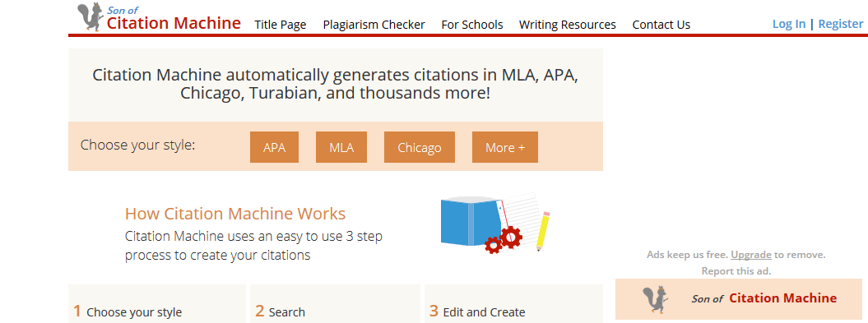Click the Son of Citation Machine banner
This screenshot has height=323, width=868.
[x=741, y=299]
